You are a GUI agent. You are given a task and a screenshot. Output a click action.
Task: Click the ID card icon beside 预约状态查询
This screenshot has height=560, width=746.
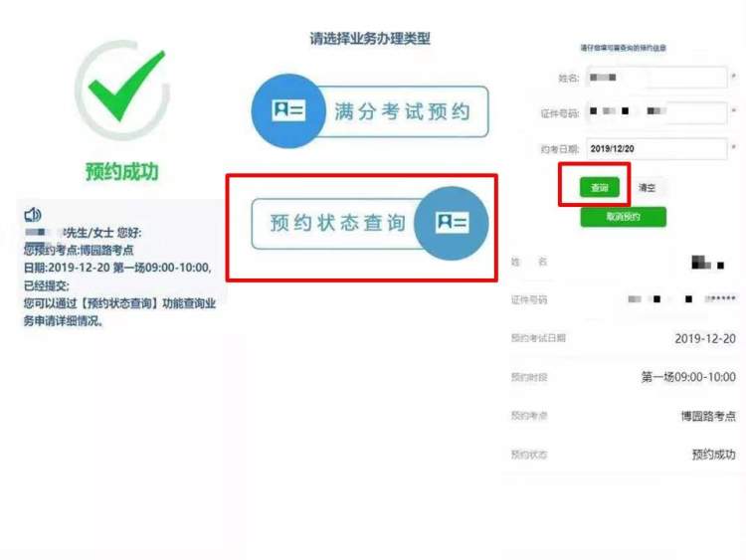[x=452, y=222]
